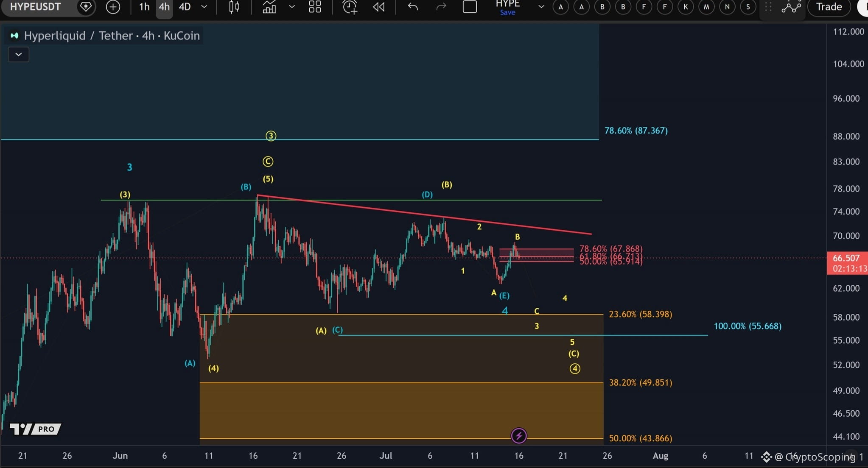The image size is (868, 468).
Task: Select the 100.00% (55.668) extension label
Action: coord(748,326)
